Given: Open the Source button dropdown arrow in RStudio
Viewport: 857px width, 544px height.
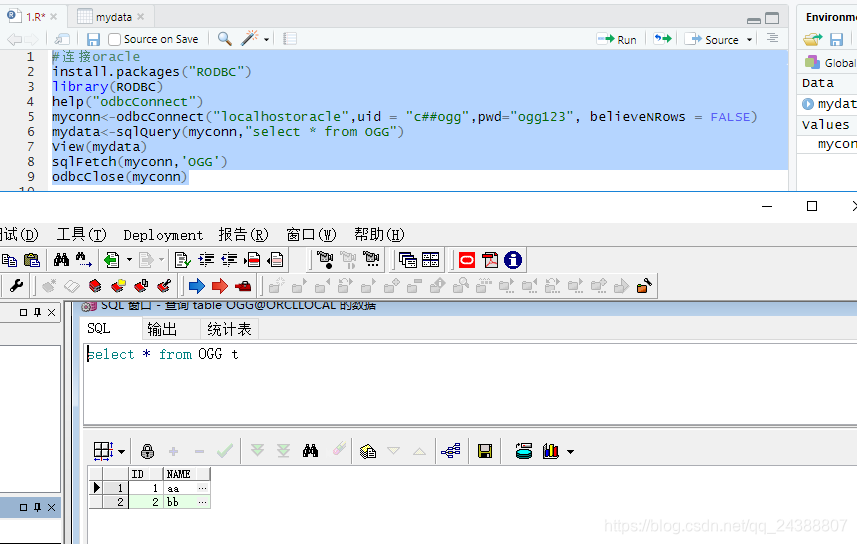Looking at the screenshot, I should pos(749,40).
